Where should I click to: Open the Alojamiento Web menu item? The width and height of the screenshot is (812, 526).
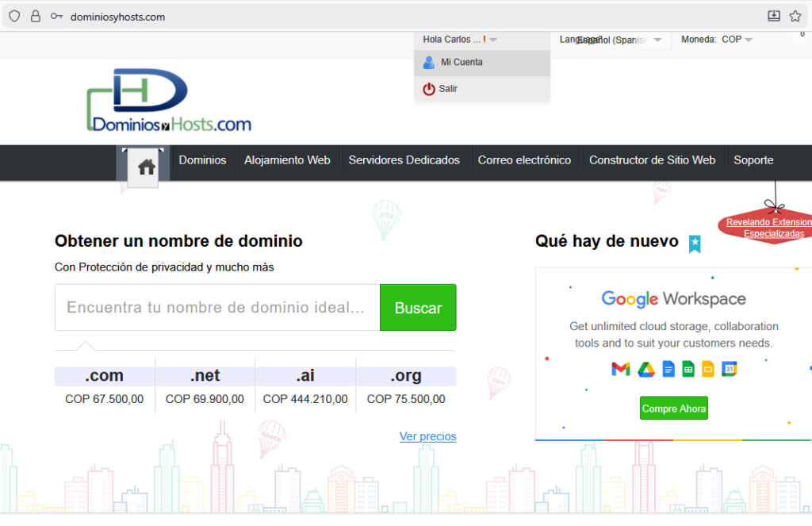click(x=287, y=160)
